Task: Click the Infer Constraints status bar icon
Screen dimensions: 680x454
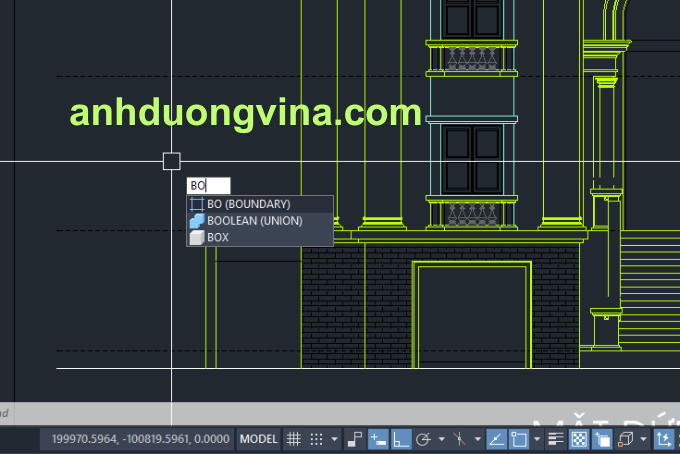Action: click(354, 439)
